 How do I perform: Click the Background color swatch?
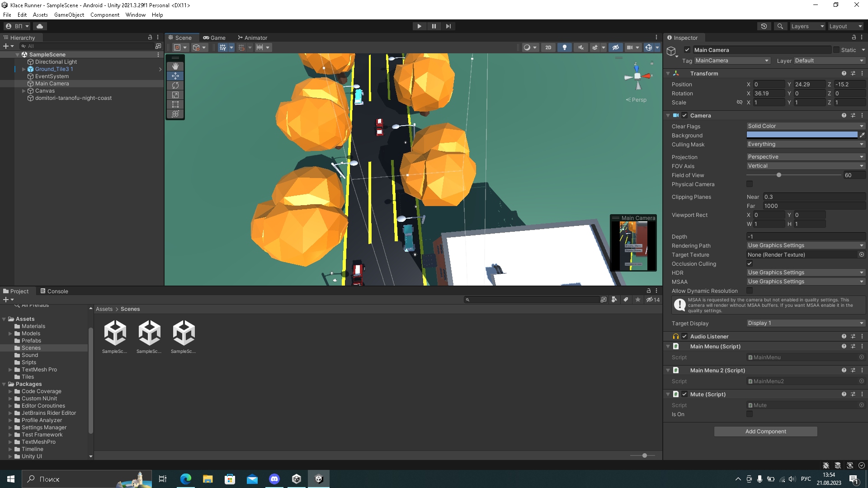coord(802,135)
